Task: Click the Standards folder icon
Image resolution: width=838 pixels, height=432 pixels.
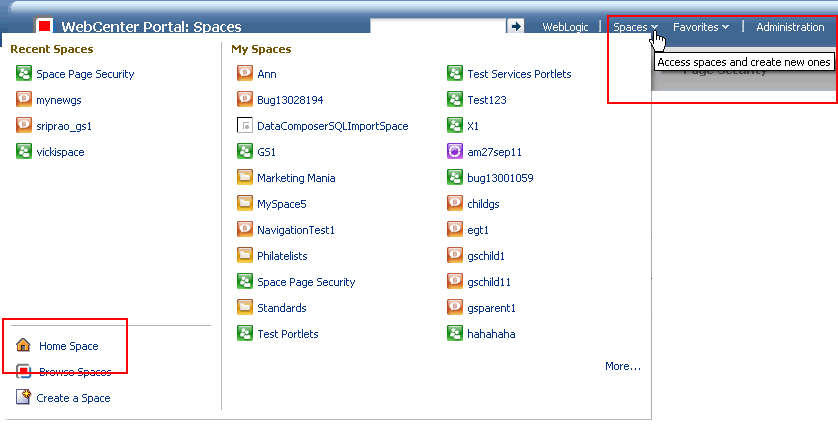Action: pos(244,307)
